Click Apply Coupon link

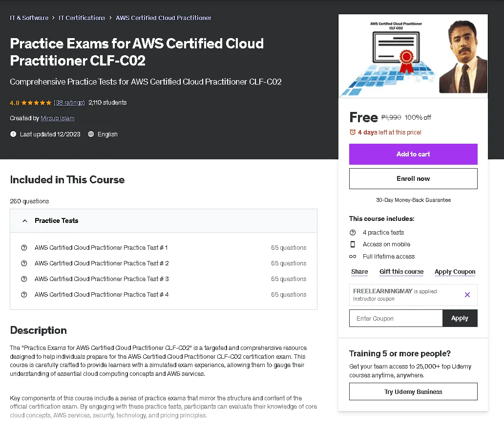tap(455, 272)
